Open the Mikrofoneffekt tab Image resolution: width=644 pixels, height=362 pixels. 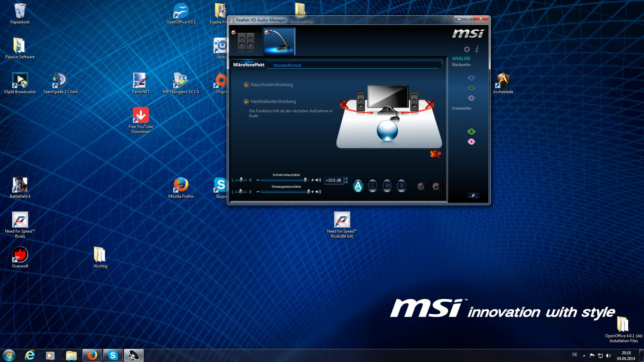(x=249, y=65)
